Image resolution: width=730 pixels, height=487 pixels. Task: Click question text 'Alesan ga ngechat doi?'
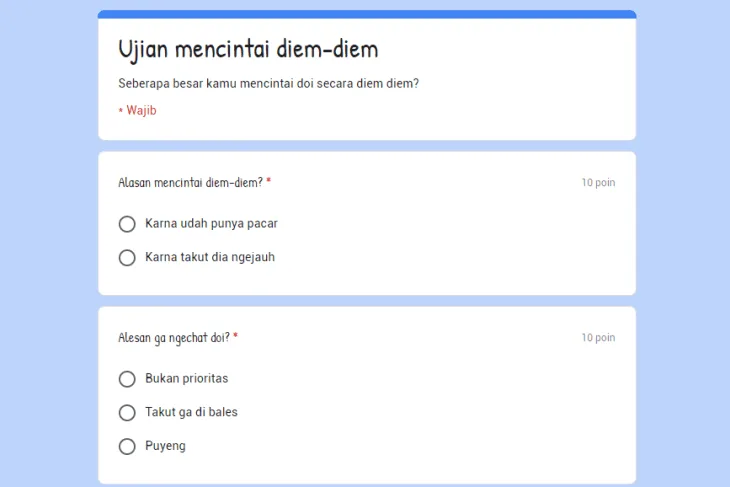pyautogui.click(x=174, y=338)
